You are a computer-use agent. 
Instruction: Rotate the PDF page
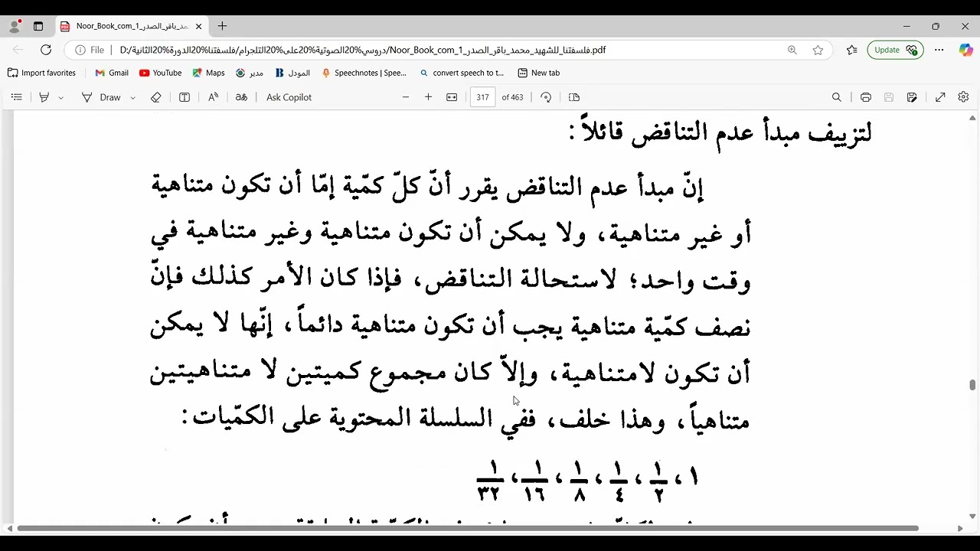546,97
